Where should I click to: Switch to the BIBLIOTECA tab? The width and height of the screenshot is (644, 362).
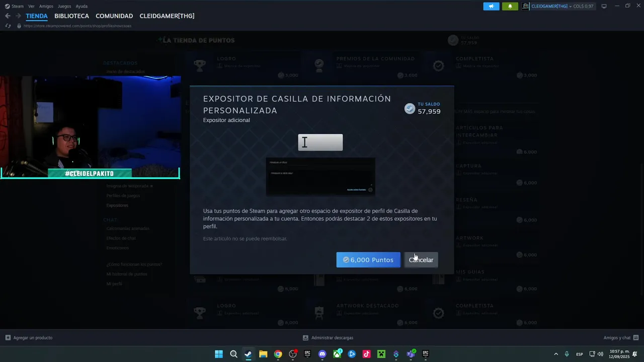(71, 16)
